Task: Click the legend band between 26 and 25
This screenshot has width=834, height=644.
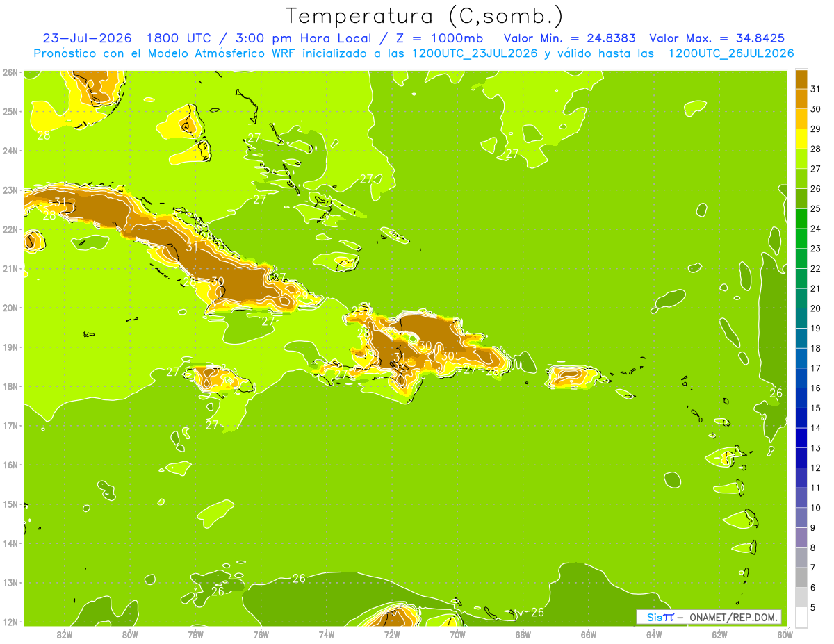Action: pos(801,198)
